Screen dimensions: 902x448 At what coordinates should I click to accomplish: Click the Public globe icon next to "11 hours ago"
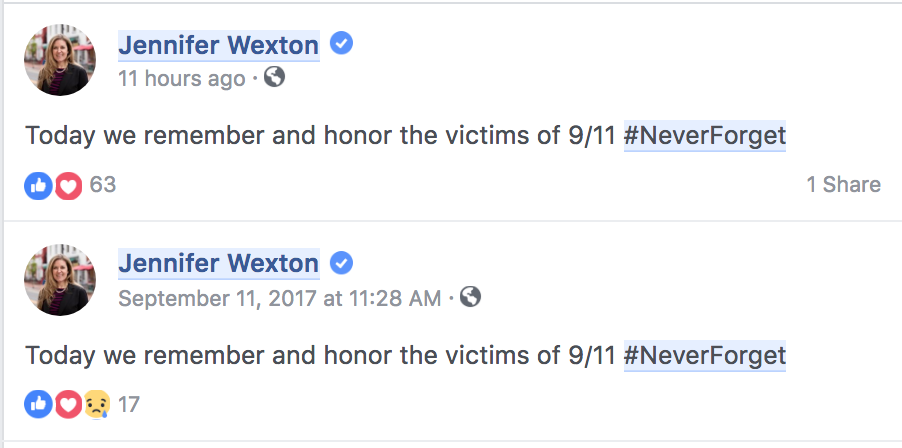click(x=274, y=77)
